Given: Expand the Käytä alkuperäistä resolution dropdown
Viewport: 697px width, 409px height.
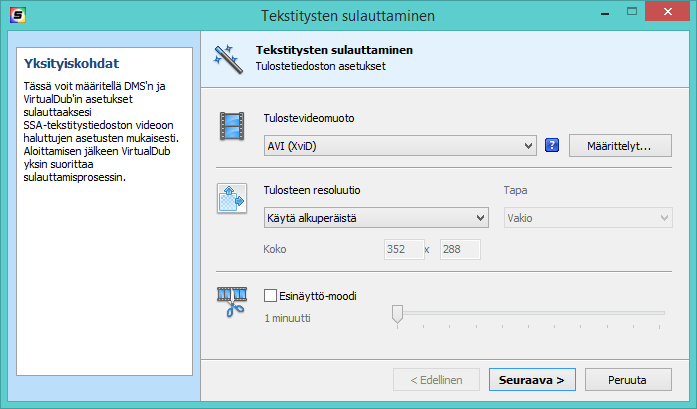Looking at the screenshot, I should pyautogui.click(x=375, y=218).
